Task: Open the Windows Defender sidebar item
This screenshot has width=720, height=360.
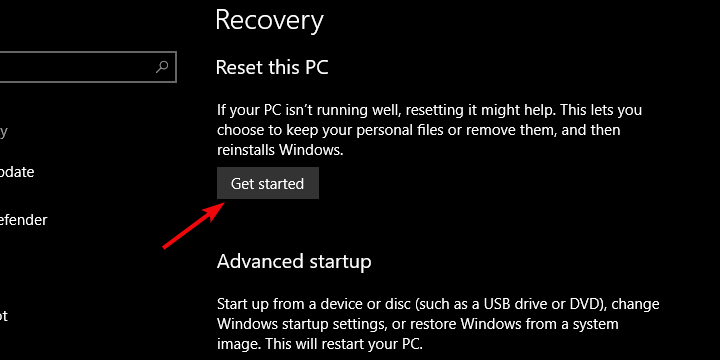Action: 23,220
